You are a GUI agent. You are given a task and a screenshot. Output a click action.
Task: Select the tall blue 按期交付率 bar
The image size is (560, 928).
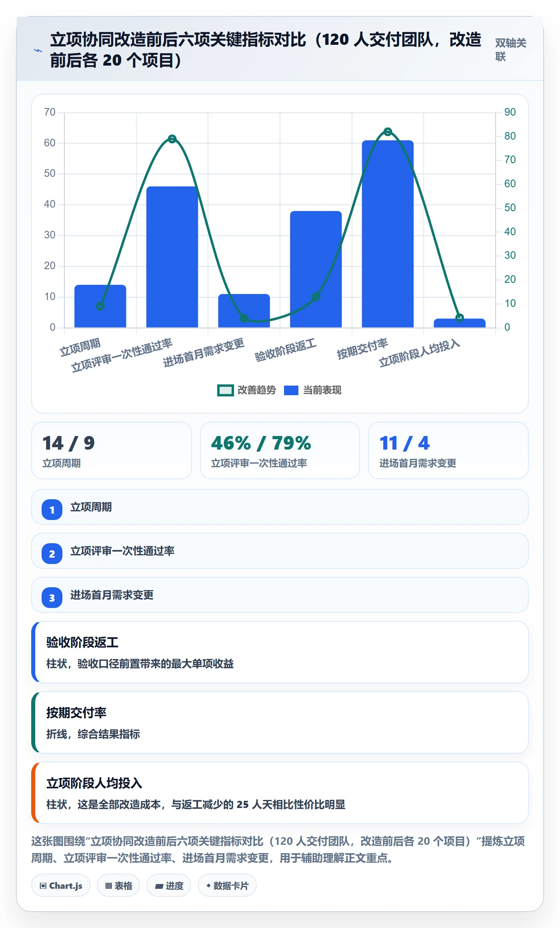[388, 234]
